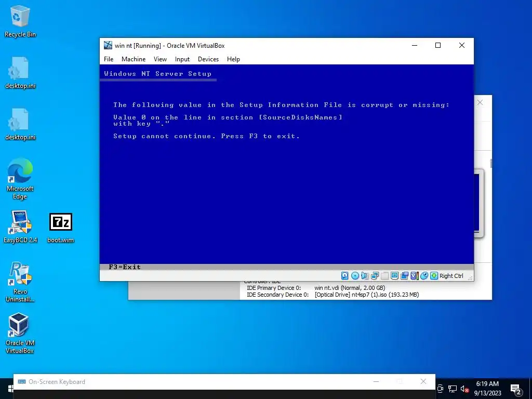Click the Right Ctrl host key label
This screenshot has width=532, height=399.
[451, 276]
